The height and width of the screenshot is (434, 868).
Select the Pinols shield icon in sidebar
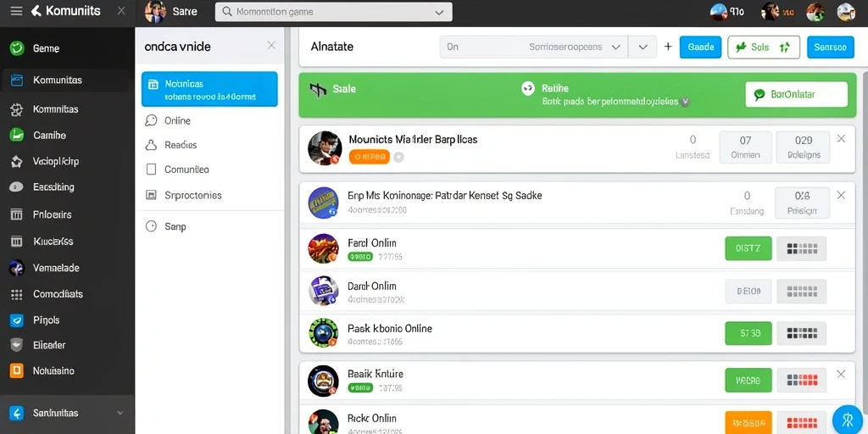point(17,320)
